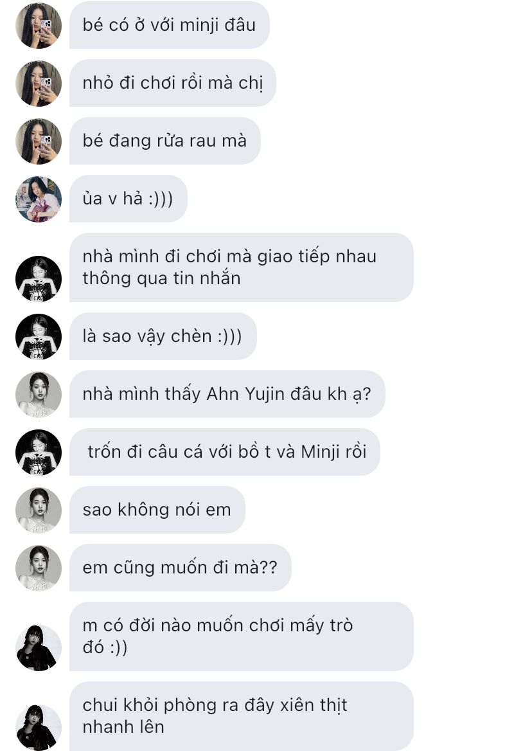Tap avatar beside "bé đang rửa rau mà"
The image size is (532, 756).
coord(39,141)
